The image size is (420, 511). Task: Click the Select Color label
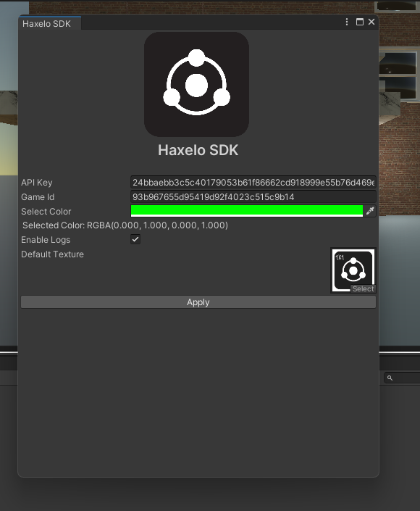[x=46, y=212]
